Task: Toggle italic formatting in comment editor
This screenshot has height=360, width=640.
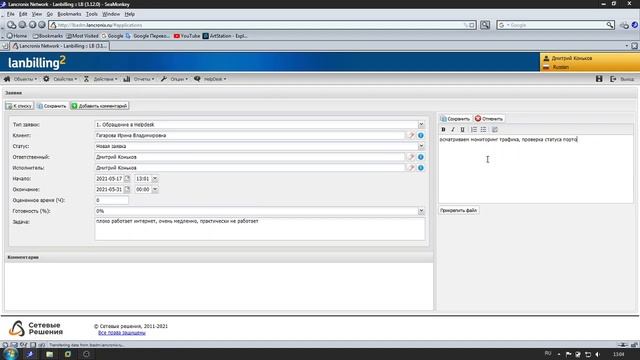Action: pyautogui.click(x=453, y=129)
